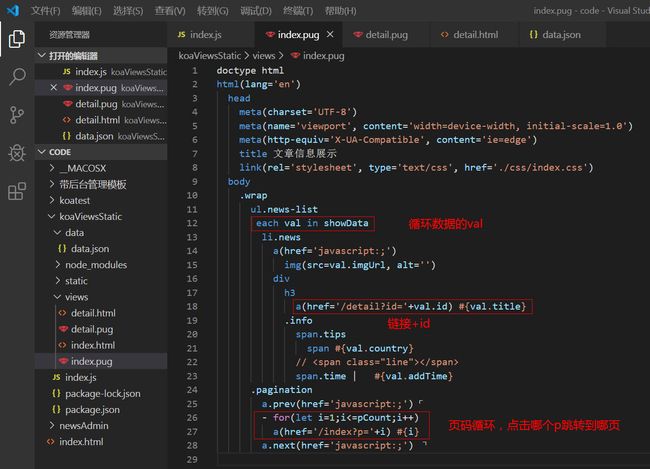Click the pug icon on detail.pug tab

point(358,34)
